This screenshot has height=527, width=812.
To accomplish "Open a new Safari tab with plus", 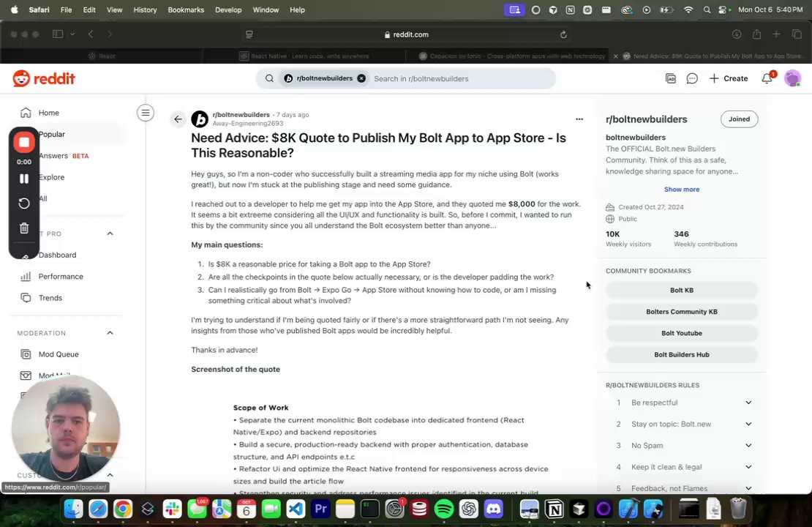I will (x=776, y=34).
